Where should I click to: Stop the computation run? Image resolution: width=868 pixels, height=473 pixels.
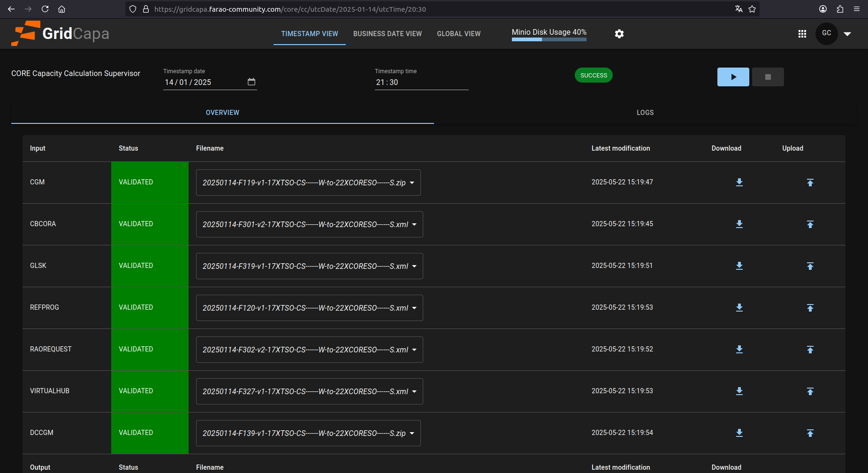pyautogui.click(x=768, y=76)
